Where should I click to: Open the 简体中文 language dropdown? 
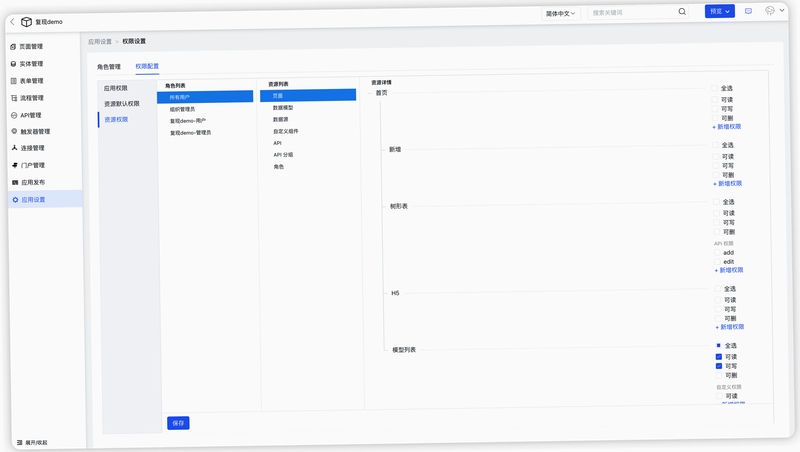pos(560,13)
